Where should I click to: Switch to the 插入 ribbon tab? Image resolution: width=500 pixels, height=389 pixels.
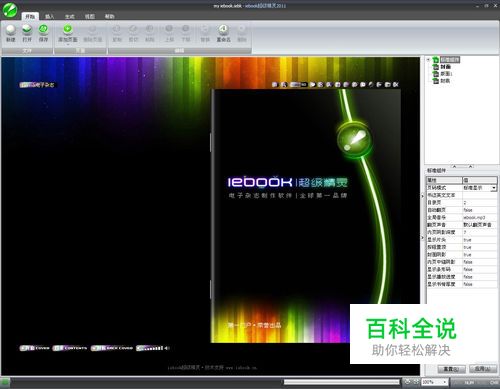(x=50, y=16)
